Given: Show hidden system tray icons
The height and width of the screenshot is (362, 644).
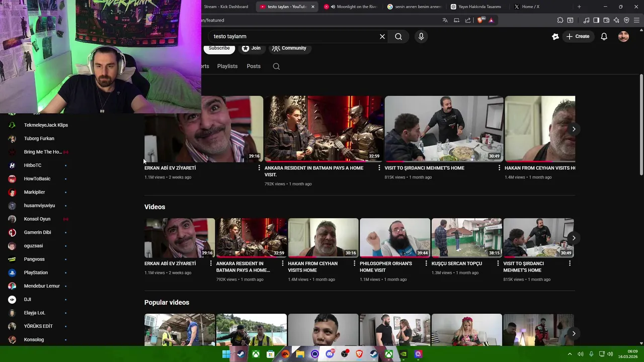Looking at the screenshot, I should 570,354.
